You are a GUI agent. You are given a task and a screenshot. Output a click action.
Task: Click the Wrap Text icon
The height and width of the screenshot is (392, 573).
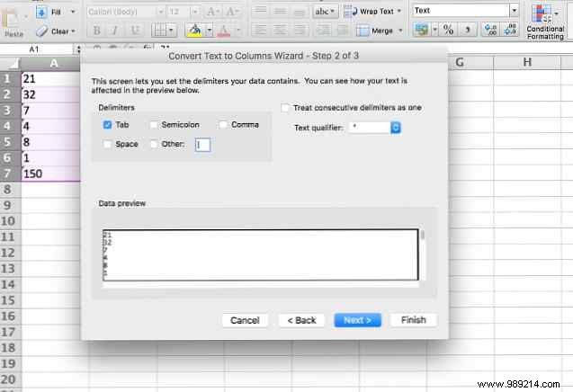tap(350, 12)
